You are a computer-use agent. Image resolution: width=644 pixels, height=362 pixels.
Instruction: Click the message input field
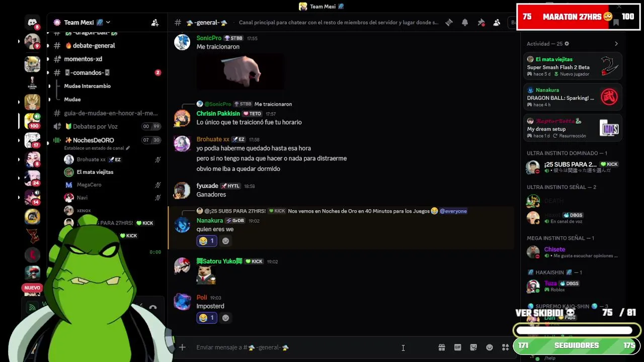tap(312, 347)
